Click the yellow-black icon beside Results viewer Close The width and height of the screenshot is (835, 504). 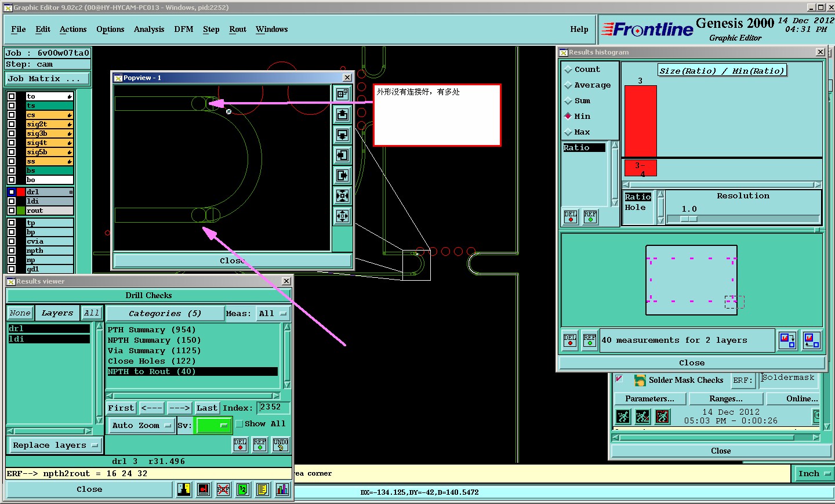[184, 490]
